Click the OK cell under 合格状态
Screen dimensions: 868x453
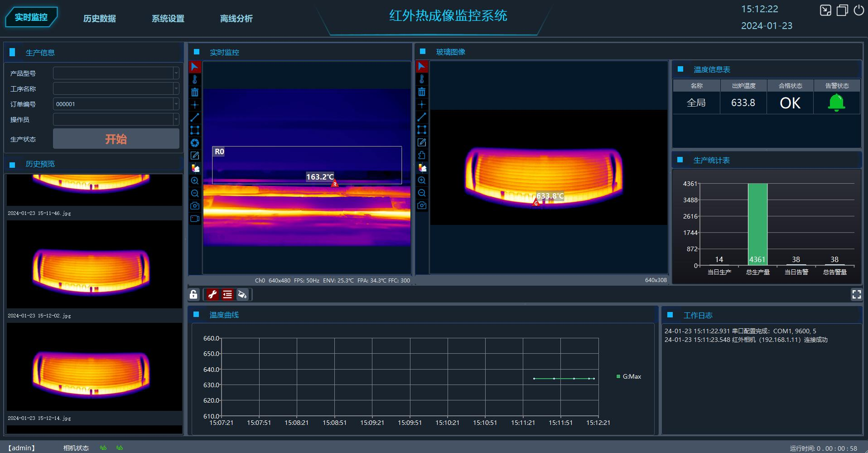[790, 103]
